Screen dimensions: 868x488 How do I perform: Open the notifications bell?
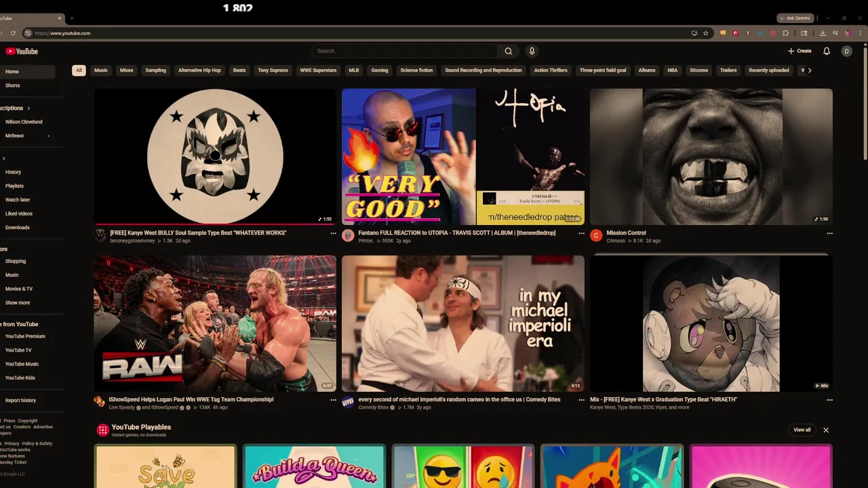point(827,51)
